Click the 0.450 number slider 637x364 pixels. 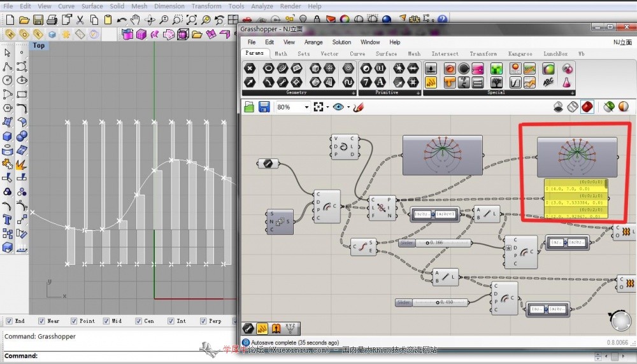[431, 302]
